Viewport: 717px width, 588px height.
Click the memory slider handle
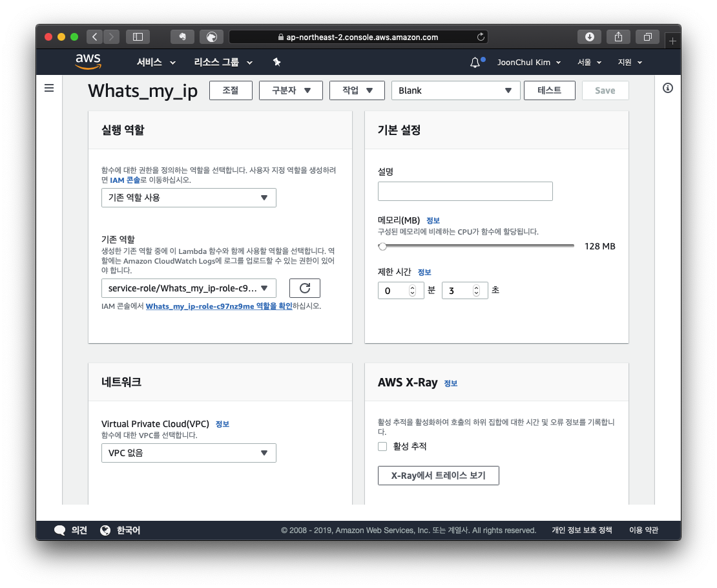click(x=382, y=246)
